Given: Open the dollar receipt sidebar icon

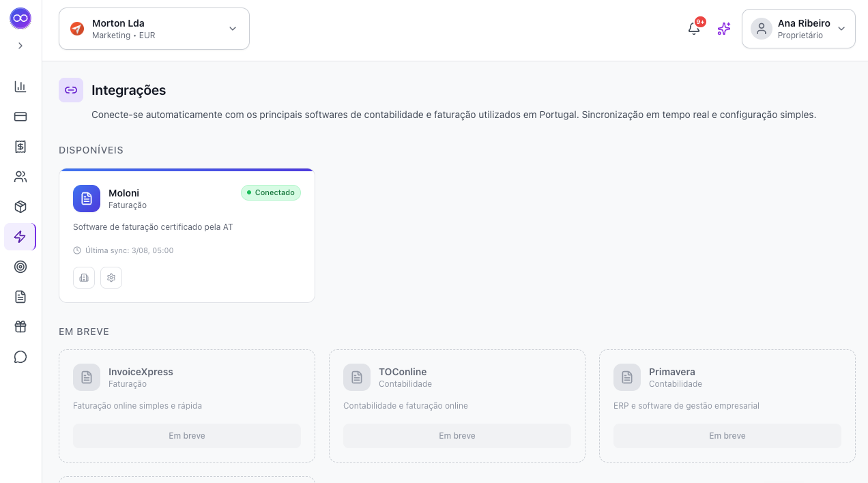Looking at the screenshot, I should click(x=20, y=147).
